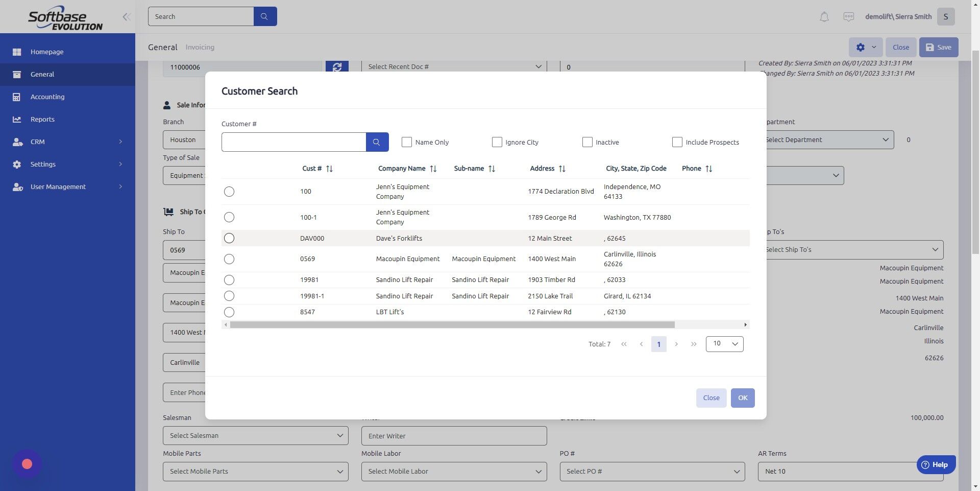
Task: Go to next page arrow
Action: (676, 344)
